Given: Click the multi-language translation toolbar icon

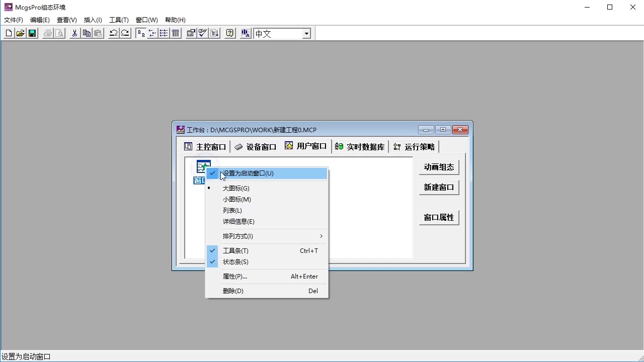Looking at the screenshot, I should pyautogui.click(x=246, y=33).
